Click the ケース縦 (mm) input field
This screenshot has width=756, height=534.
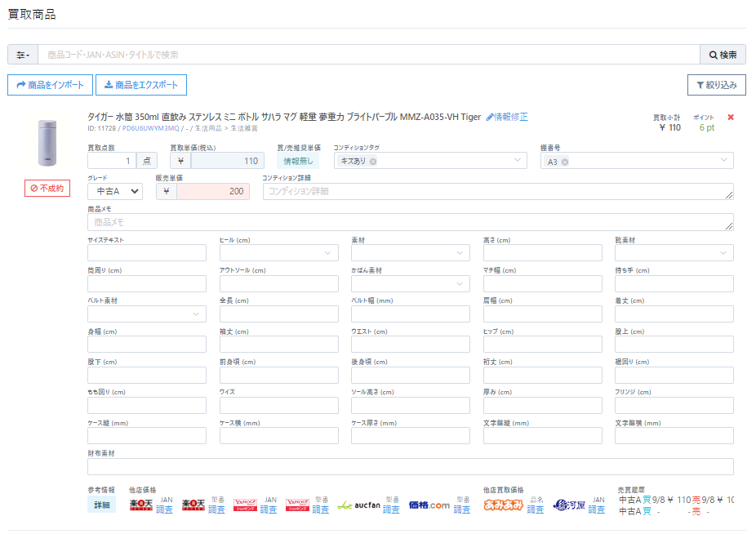147,436
